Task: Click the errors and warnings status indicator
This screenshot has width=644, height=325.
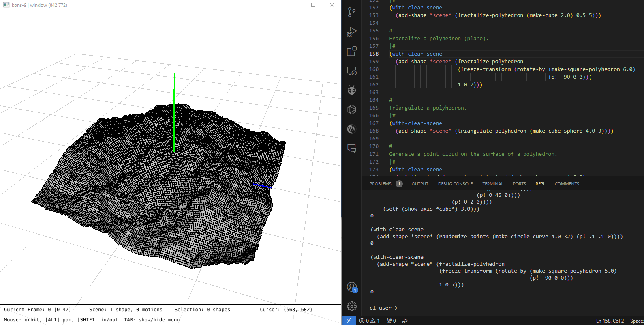Action: click(369, 321)
